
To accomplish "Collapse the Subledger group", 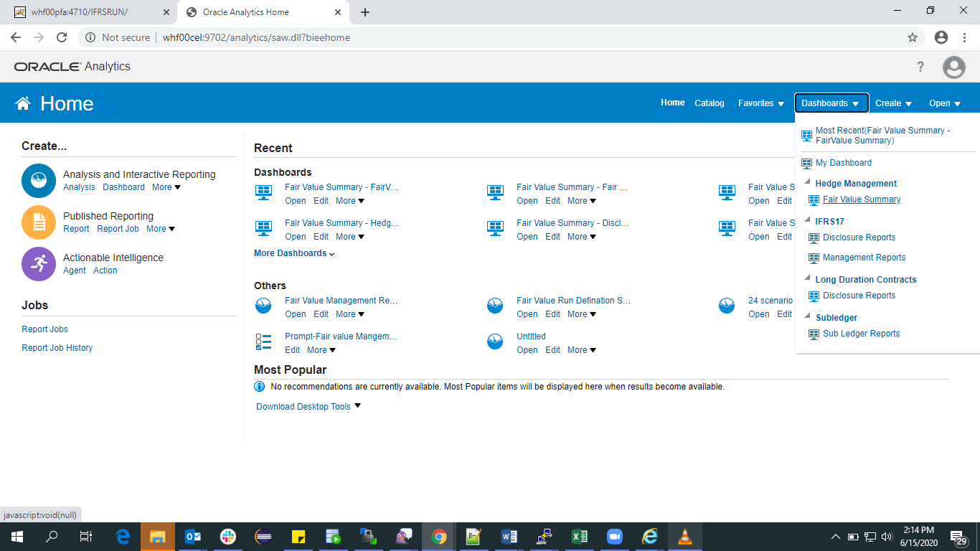I will click(806, 317).
